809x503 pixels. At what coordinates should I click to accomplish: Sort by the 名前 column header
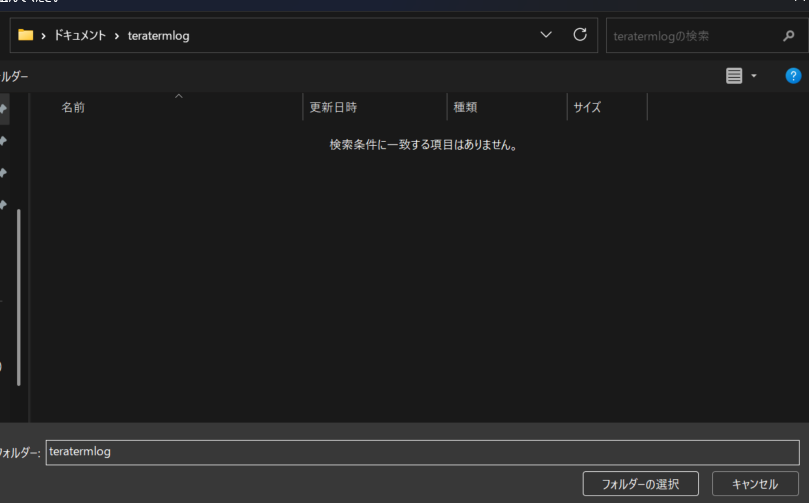74,108
